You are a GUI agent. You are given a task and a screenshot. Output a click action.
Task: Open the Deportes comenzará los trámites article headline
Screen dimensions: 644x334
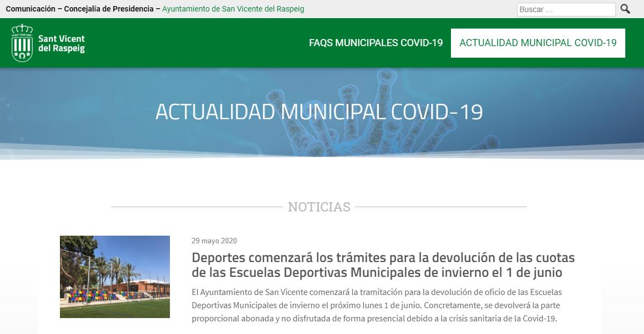point(383,265)
